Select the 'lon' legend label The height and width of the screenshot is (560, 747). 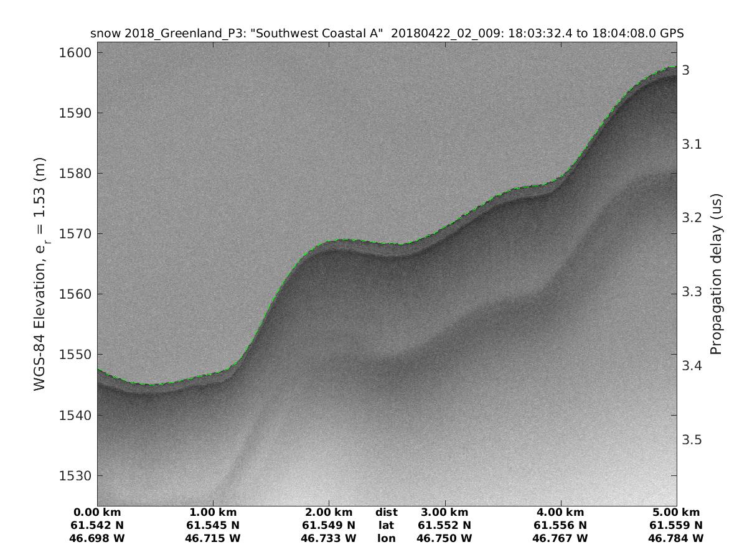coord(386,538)
